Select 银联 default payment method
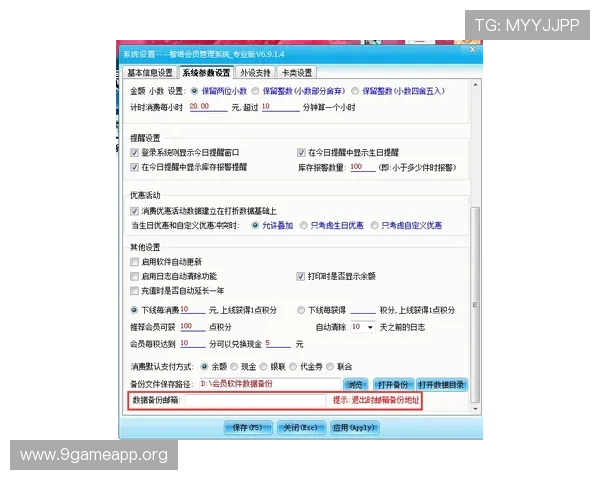 [263, 367]
